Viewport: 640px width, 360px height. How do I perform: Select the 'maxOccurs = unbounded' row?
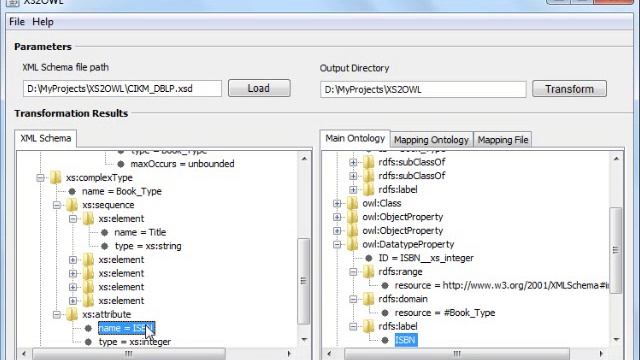[182, 164]
